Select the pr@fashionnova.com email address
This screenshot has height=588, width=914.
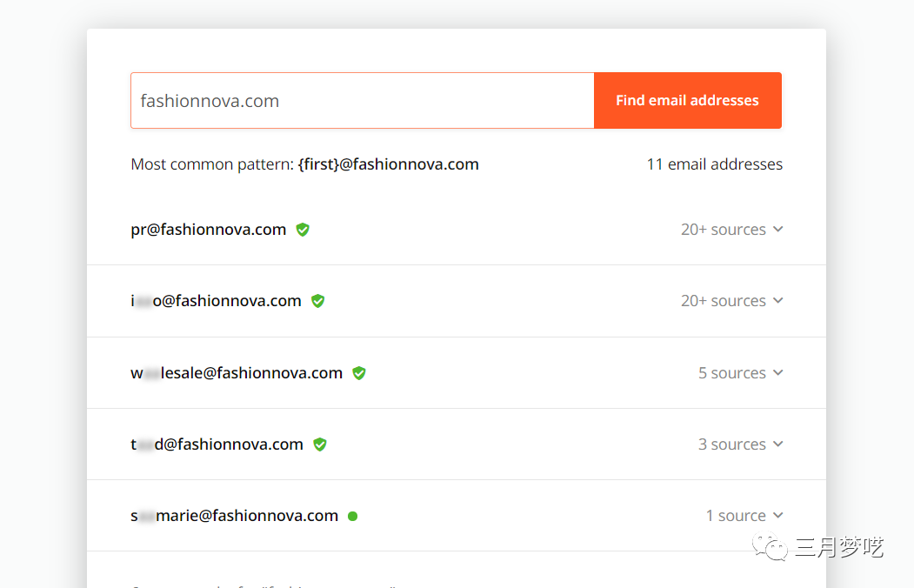click(209, 230)
